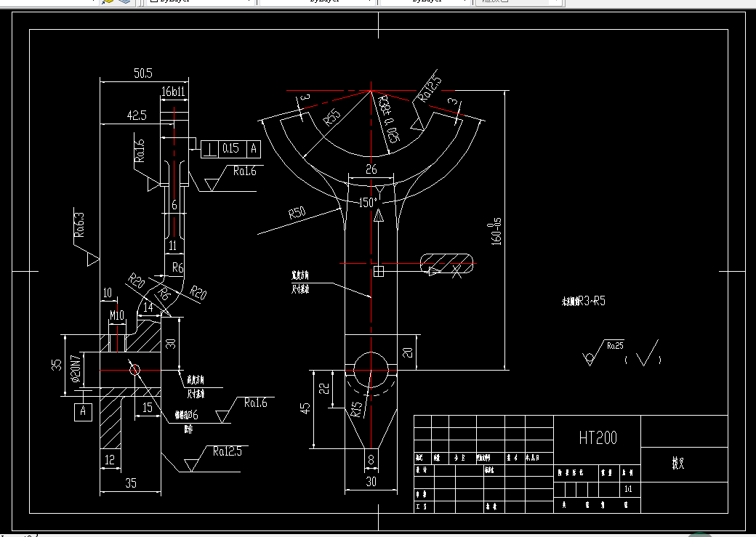The width and height of the screenshot is (756, 537).
Task: Pick the R15 radius label
Action: point(355,410)
